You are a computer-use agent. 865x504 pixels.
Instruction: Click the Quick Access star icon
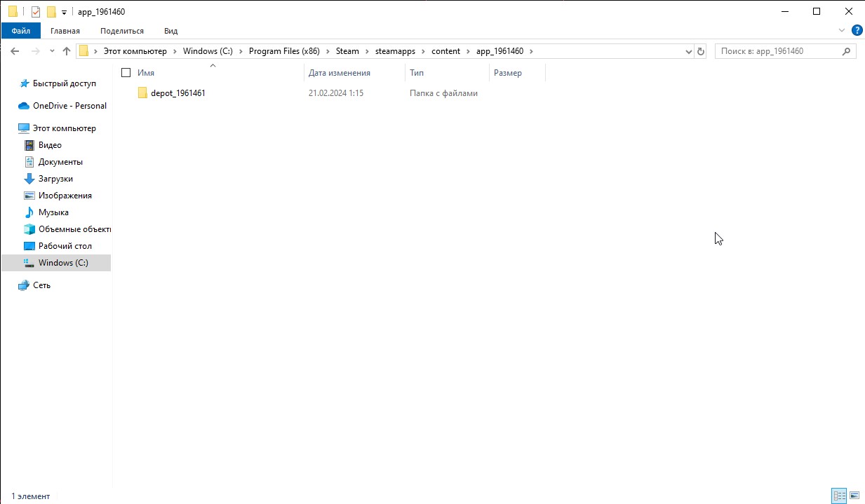(24, 83)
